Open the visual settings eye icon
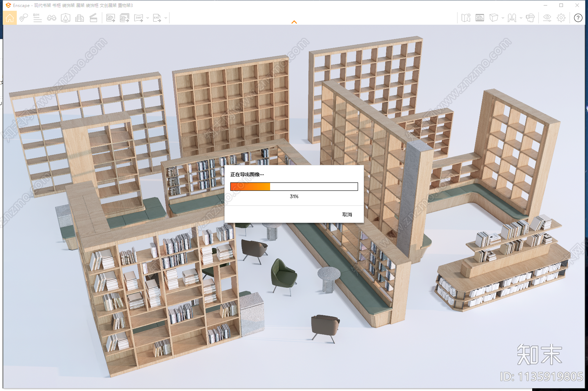This screenshot has height=391, width=588. [x=547, y=18]
